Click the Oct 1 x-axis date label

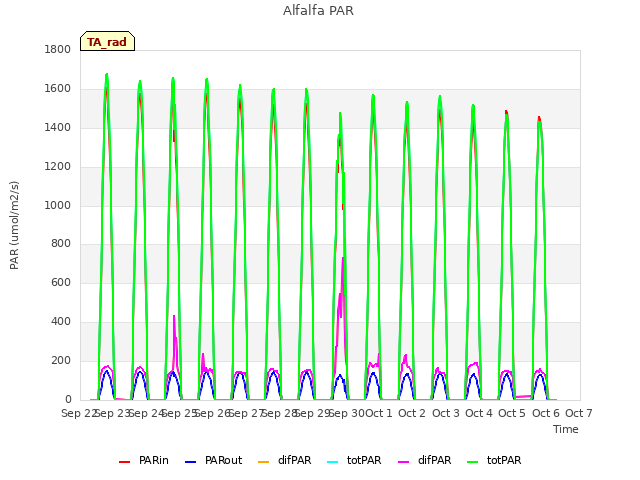pyautogui.click(x=379, y=413)
